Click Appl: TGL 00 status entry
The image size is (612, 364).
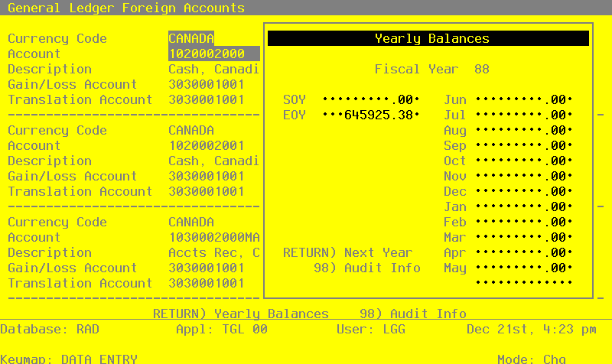click(x=222, y=329)
